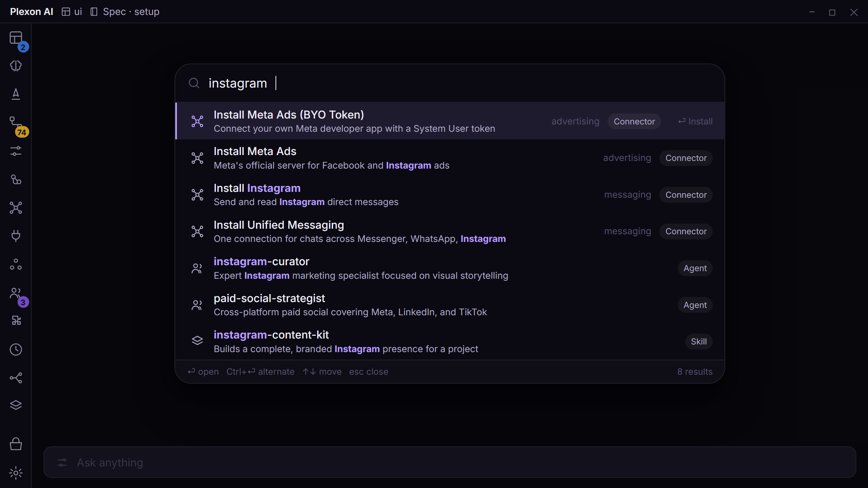
Task: Switch to the Spec · setup tab
Action: point(125,12)
